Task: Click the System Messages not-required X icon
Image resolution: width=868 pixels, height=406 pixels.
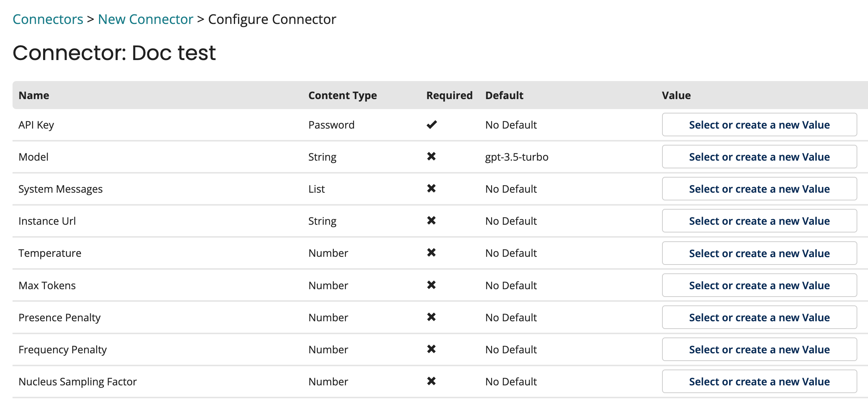Action: [431, 189]
